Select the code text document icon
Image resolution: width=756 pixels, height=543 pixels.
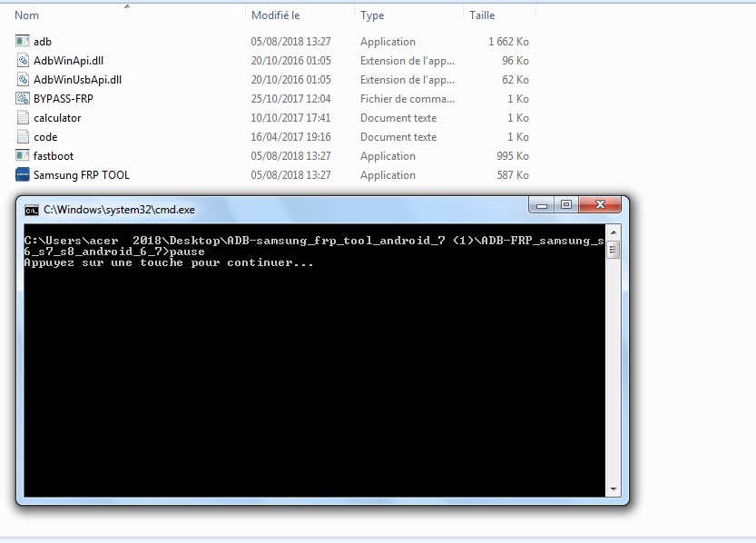tap(21, 136)
